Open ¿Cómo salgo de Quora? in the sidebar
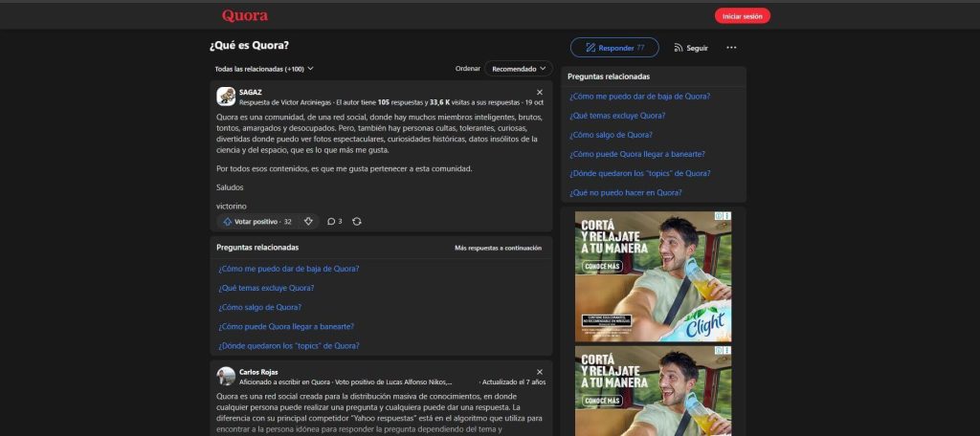This screenshot has height=436, width=980. pyautogui.click(x=611, y=134)
